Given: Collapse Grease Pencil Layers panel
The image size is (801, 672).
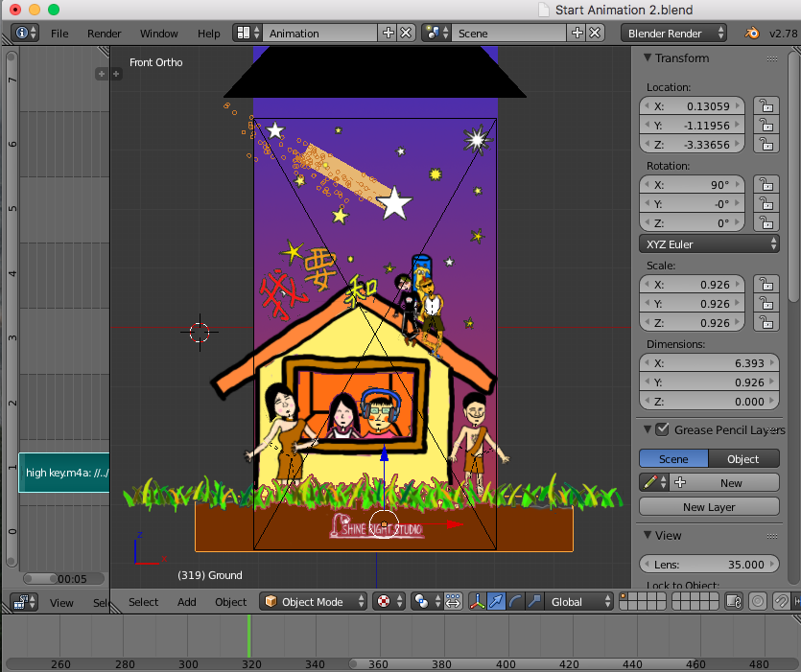Looking at the screenshot, I should pyautogui.click(x=648, y=429).
